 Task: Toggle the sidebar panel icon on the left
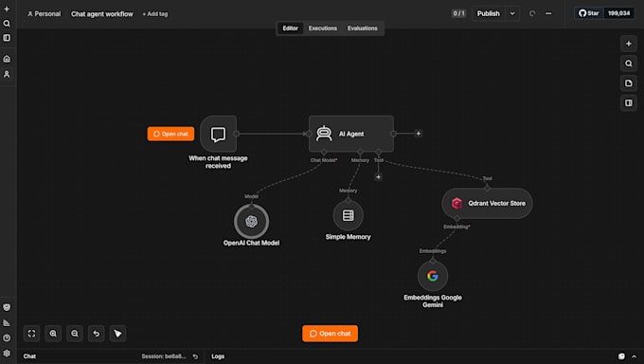tap(7, 38)
